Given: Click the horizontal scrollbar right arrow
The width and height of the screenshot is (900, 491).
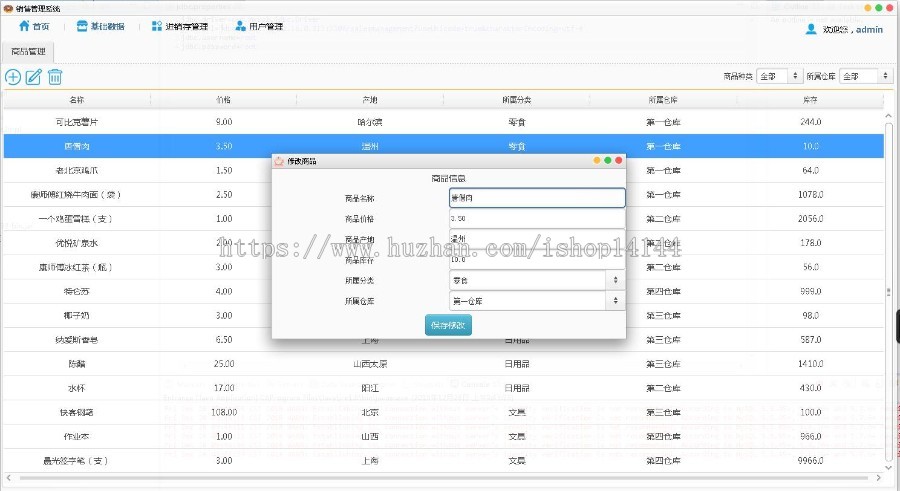Looking at the screenshot, I should [879, 478].
